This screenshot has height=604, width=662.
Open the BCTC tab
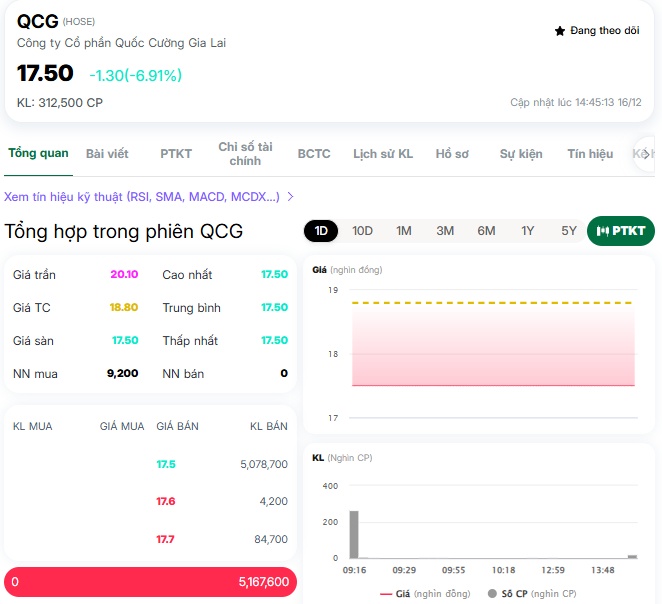click(314, 154)
